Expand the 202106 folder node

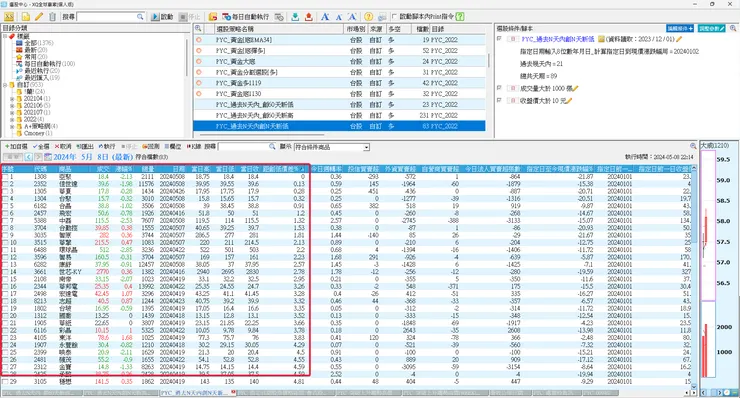click(x=12, y=106)
